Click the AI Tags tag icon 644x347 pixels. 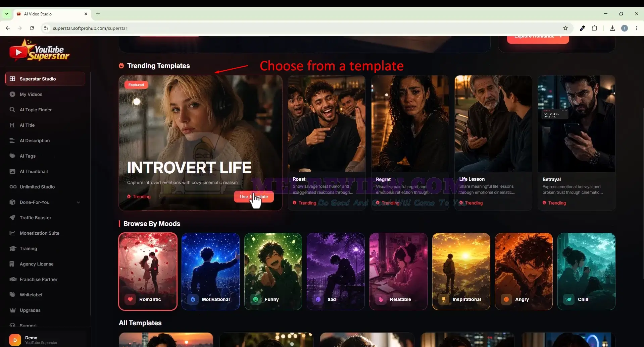tap(12, 156)
